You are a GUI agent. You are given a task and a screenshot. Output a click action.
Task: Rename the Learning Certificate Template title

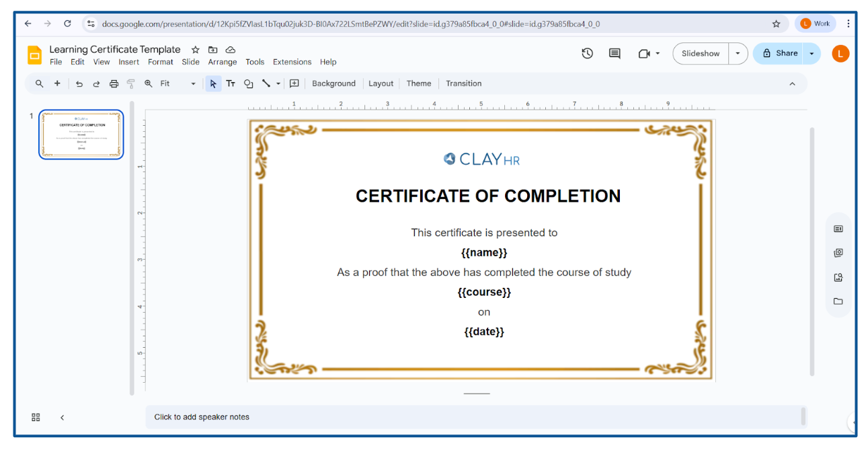coord(115,50)
